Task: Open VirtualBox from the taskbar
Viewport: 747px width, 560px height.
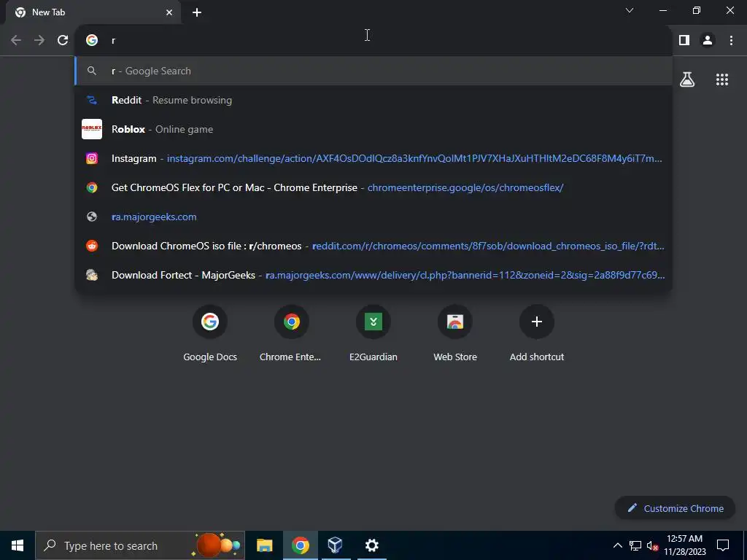Action: pos(335,545)
